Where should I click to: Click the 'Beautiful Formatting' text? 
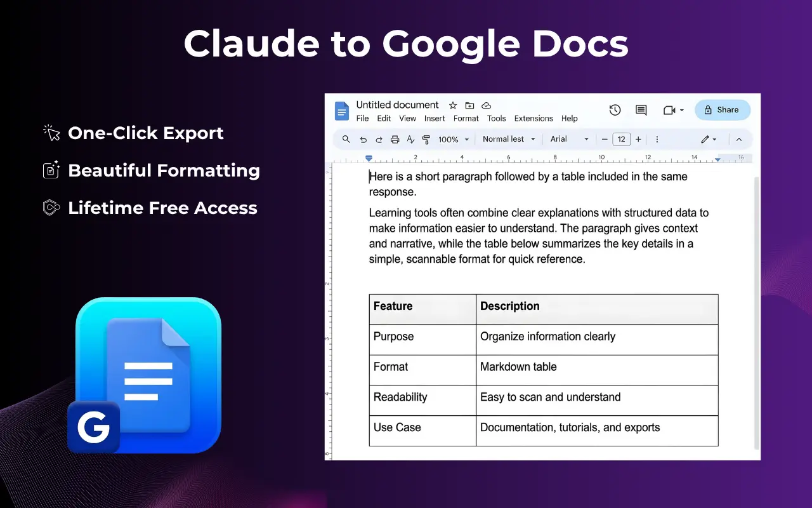pos(164,170)
